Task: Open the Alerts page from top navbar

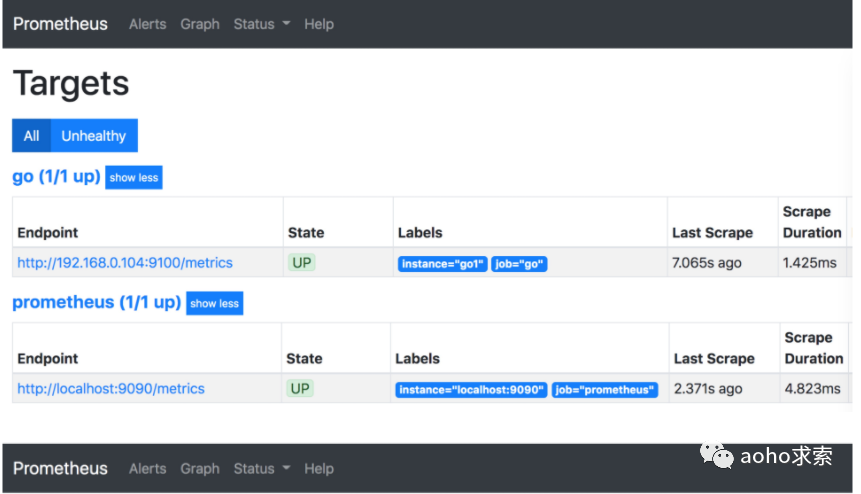Action: coord(147,24)
